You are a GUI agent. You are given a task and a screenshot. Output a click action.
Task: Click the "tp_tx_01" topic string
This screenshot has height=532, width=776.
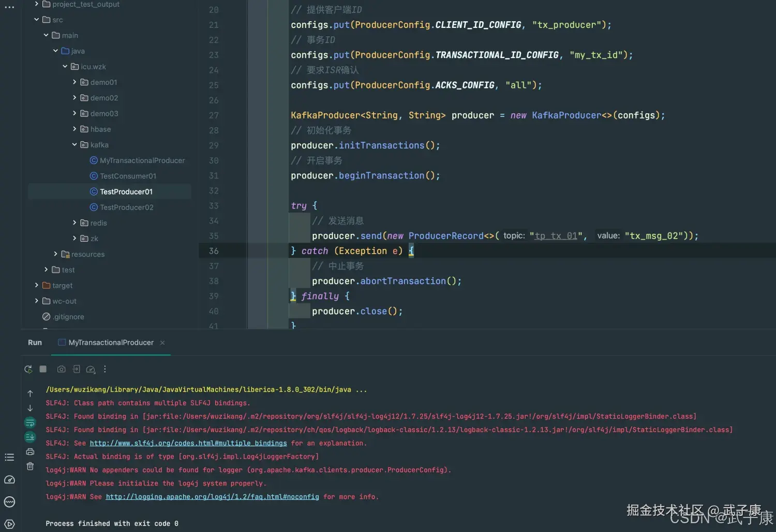pos(556,235)
